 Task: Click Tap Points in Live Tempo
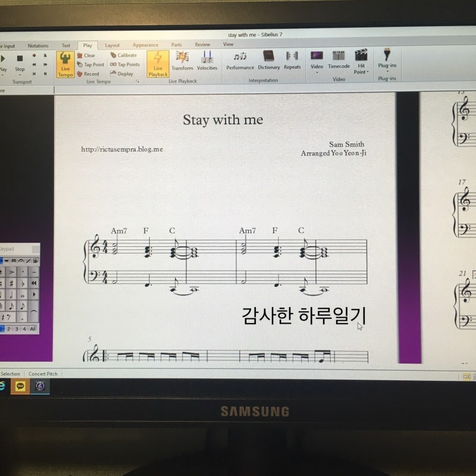click(125, 64)
